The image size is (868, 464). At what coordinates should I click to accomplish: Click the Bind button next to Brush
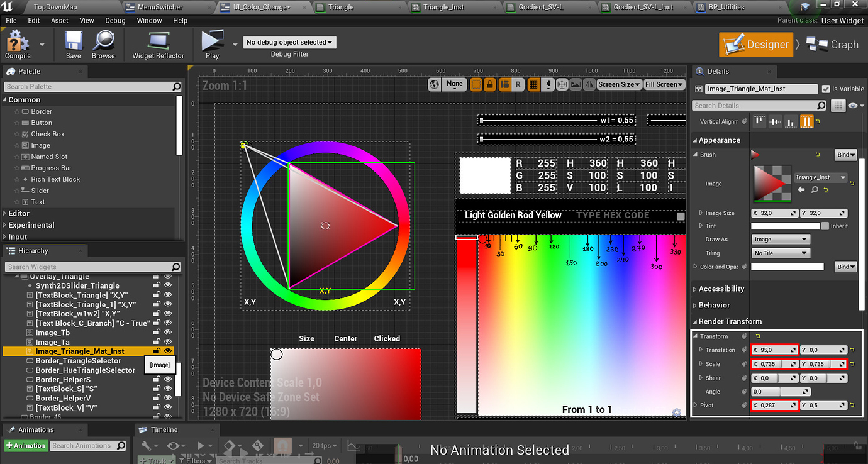845,155
